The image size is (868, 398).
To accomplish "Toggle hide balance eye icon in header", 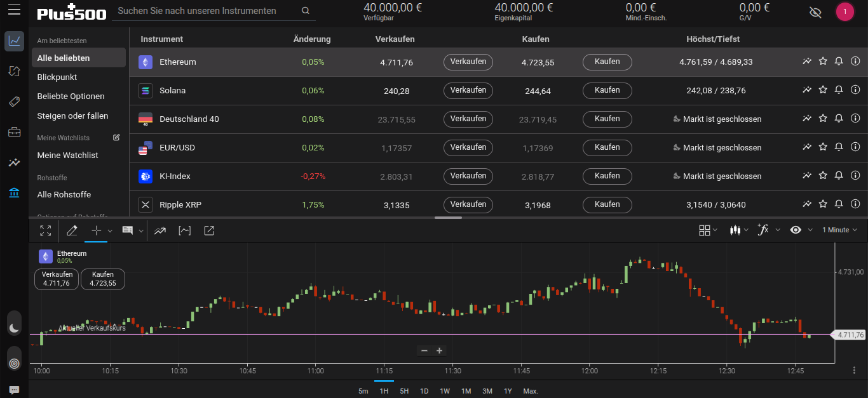I will pyautogui.click(x=815, y=12).
